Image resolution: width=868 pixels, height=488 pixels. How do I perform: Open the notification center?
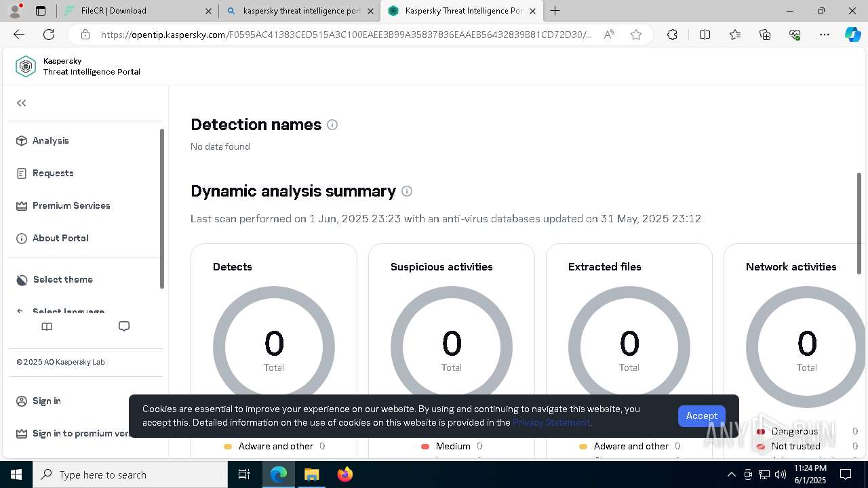pyautogui.click(x=846, y=474)
